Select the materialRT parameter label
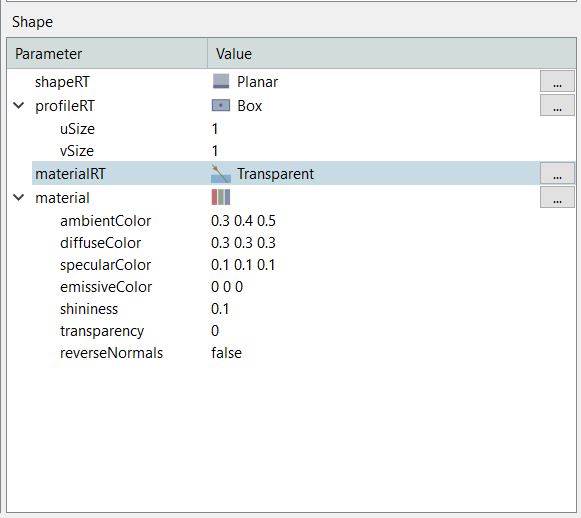Screen dimensions: 581x518 (x=70, y=174)
